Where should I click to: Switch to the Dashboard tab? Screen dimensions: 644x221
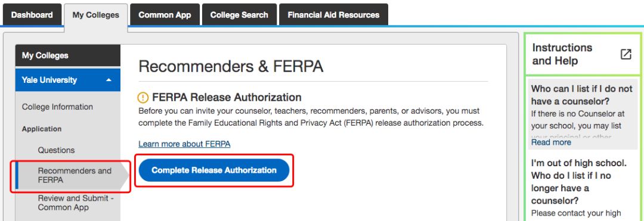pyautogui.click(x=32, y=15)
